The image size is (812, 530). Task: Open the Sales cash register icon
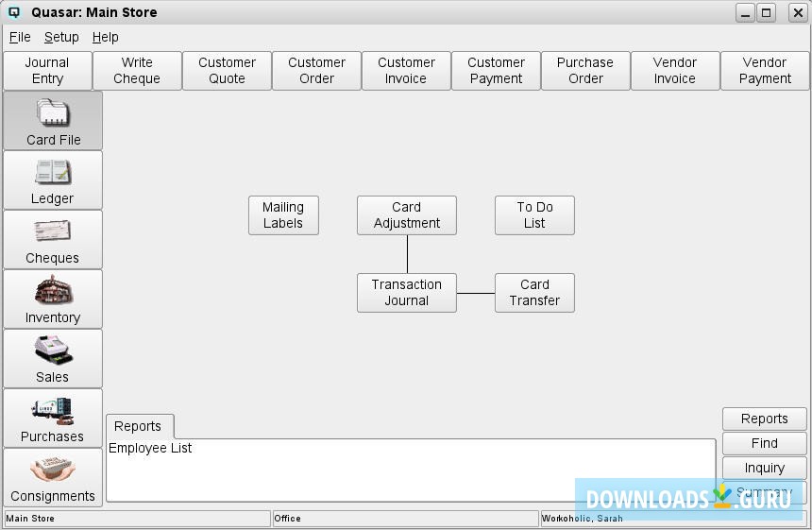tap(53, 359)
